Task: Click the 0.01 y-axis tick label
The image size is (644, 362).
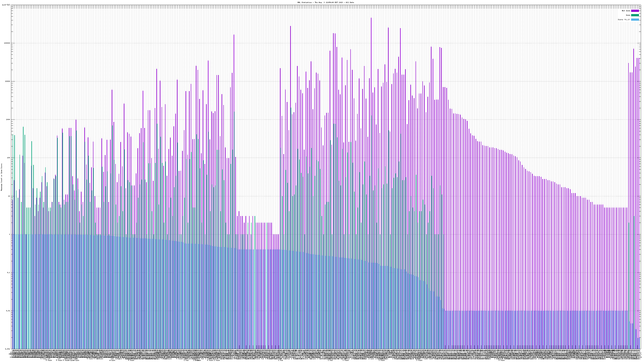Action: [x=8, y=311]
